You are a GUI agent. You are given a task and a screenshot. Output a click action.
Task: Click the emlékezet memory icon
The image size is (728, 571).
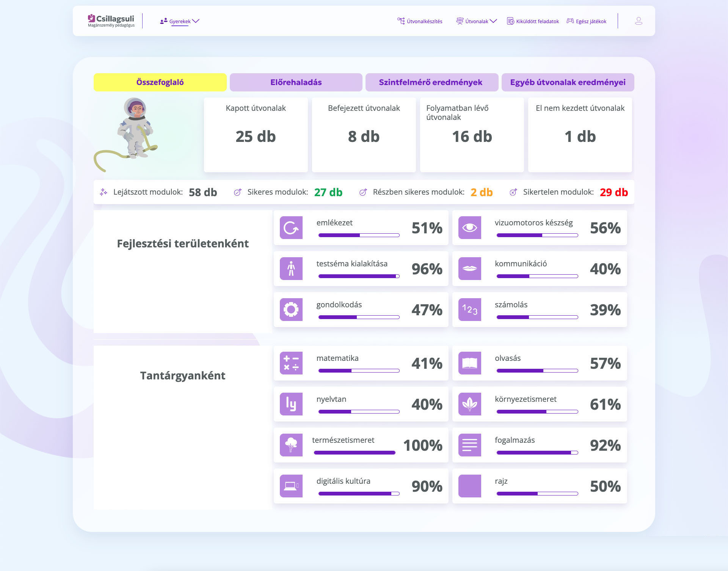[291, 228]
